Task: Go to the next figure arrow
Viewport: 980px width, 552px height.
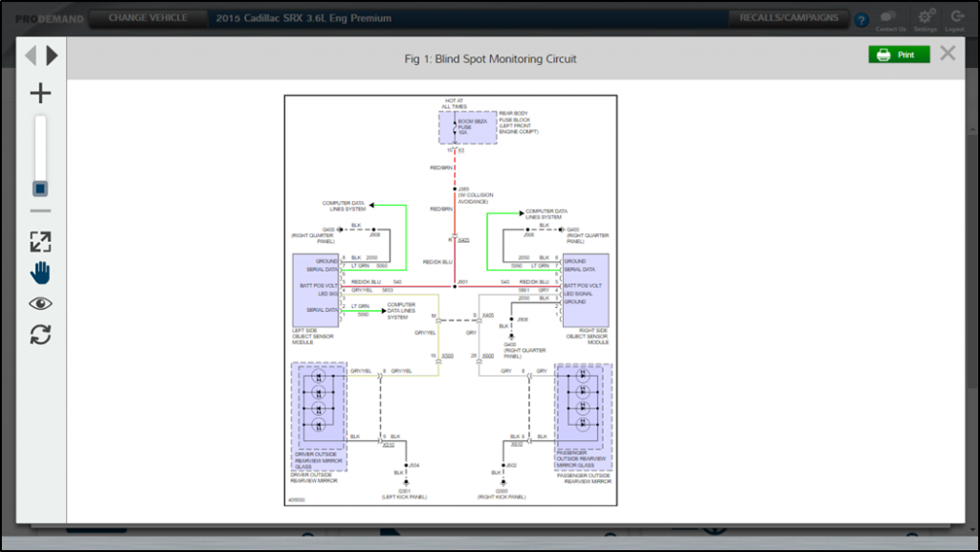Action: 53,55
